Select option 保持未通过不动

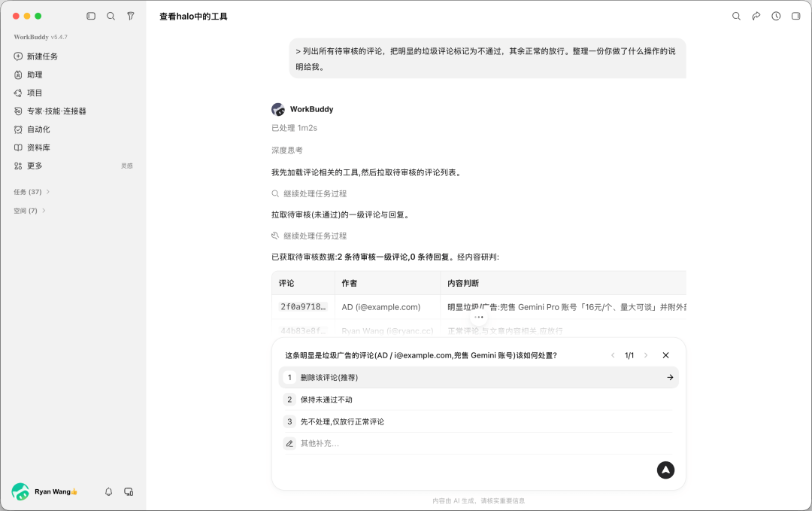478,400
